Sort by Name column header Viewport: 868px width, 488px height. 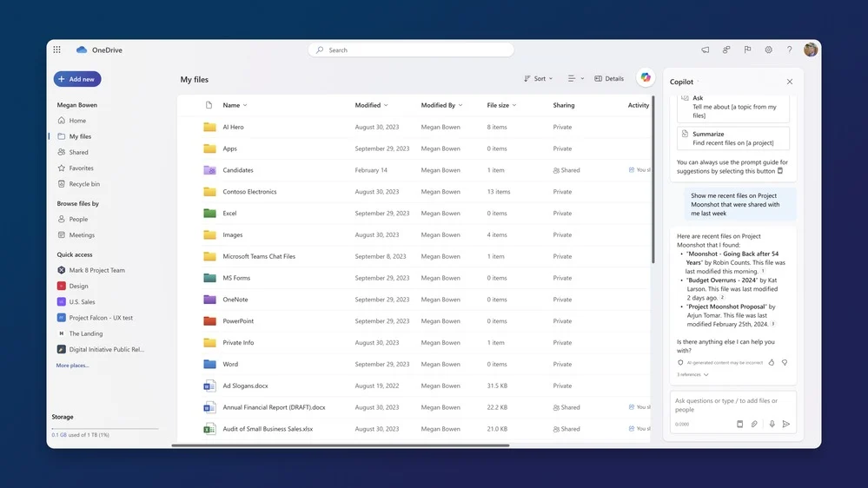pos(235,105)
